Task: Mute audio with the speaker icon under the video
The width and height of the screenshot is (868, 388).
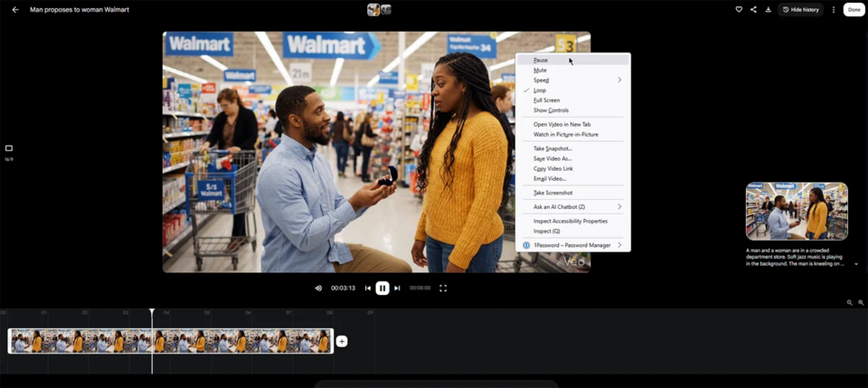Action: pos(318,288)
